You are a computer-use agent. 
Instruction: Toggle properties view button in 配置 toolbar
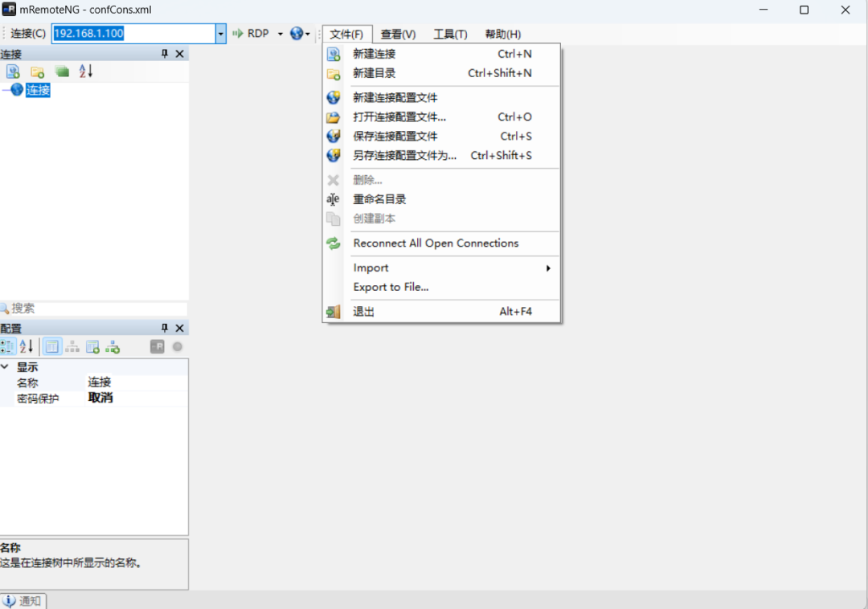(x=52, y=347)
